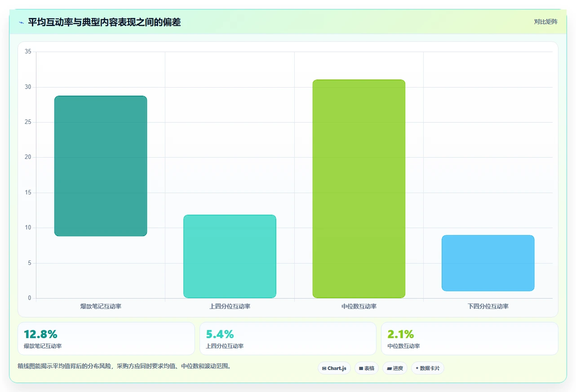Click the y-axis value 30

point(28,87)
